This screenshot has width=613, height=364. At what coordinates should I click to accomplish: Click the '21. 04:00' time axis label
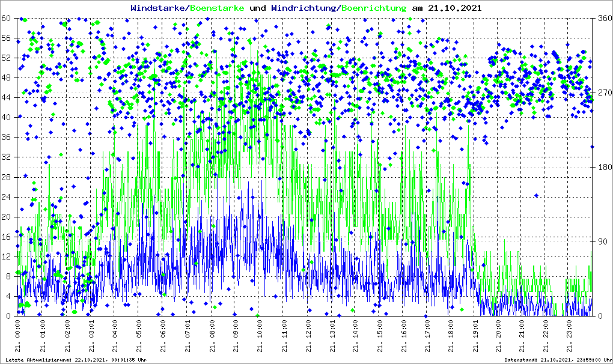pos(115,336)
